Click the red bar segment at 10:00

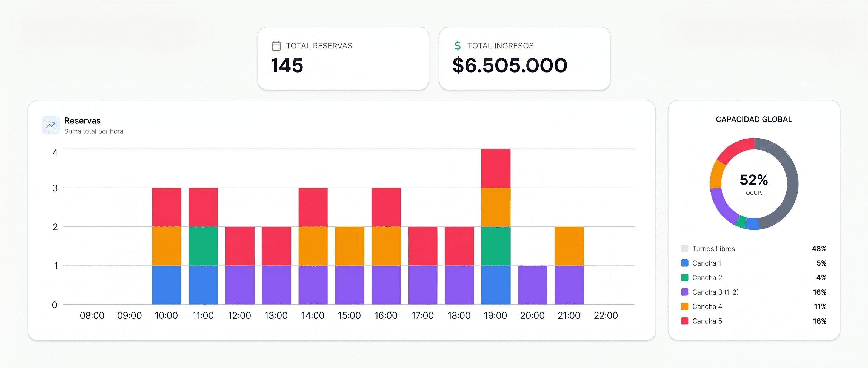coord(167,207)
